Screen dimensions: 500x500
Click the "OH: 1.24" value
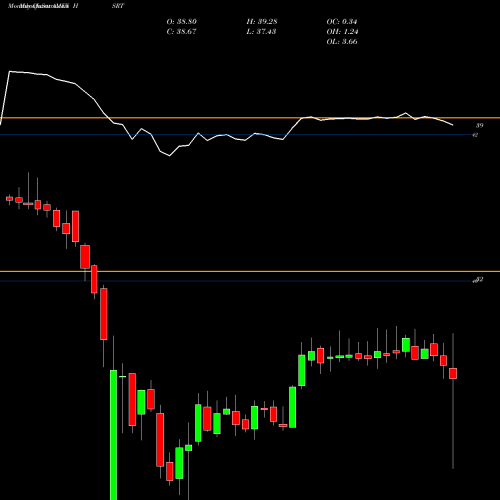342,32
